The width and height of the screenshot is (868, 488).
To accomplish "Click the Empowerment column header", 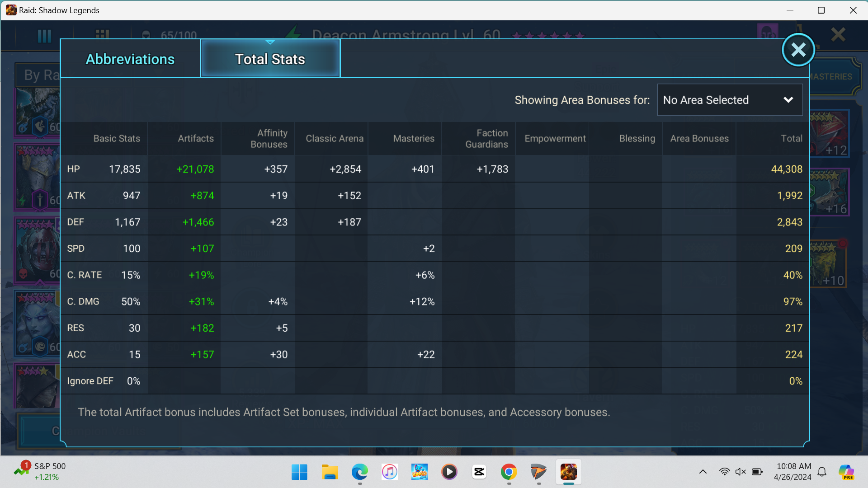I will 555,139.
